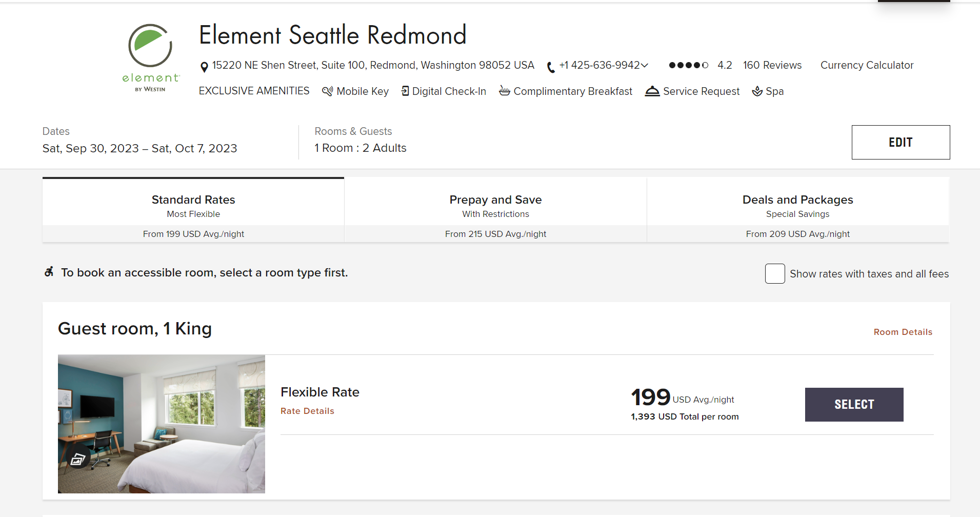980x517 pixels.
Task: Click the Digital Check-In icon
Action: click(x=405, y=91)
